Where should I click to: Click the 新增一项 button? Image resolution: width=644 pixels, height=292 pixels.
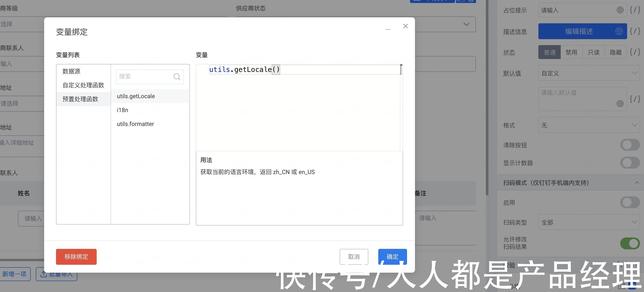14,274
